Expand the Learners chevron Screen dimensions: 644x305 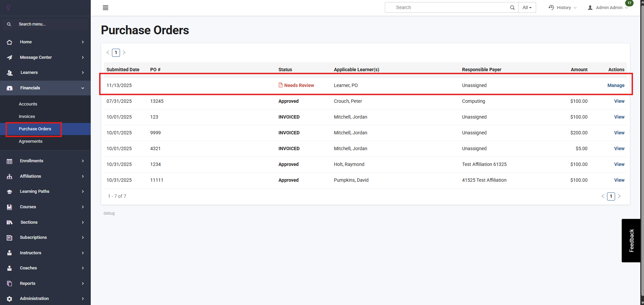[x=83, y=73]
